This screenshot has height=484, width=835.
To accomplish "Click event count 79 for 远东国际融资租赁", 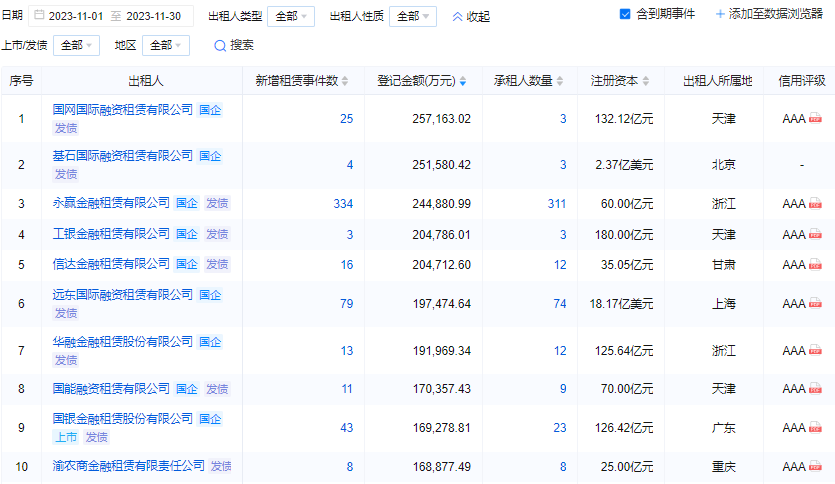I will (347, 304).
